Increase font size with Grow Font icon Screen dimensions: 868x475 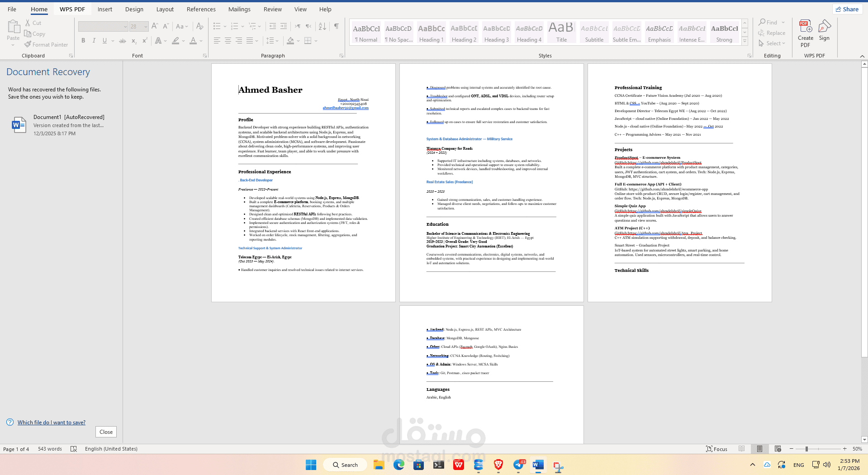155,26
